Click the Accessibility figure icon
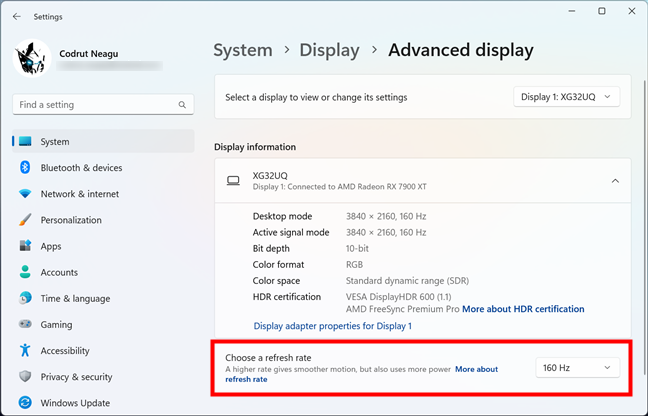The image size is (648, 416). pos(25,350)
